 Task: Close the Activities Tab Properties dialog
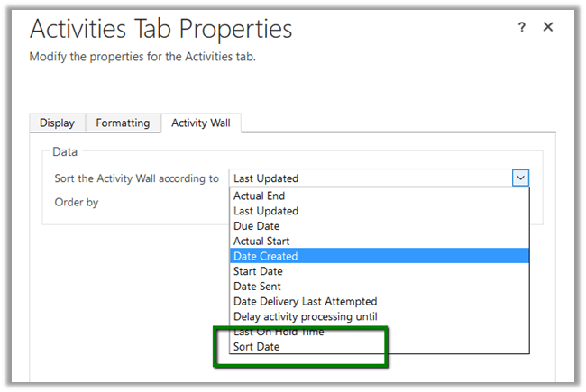pos(547,28)
